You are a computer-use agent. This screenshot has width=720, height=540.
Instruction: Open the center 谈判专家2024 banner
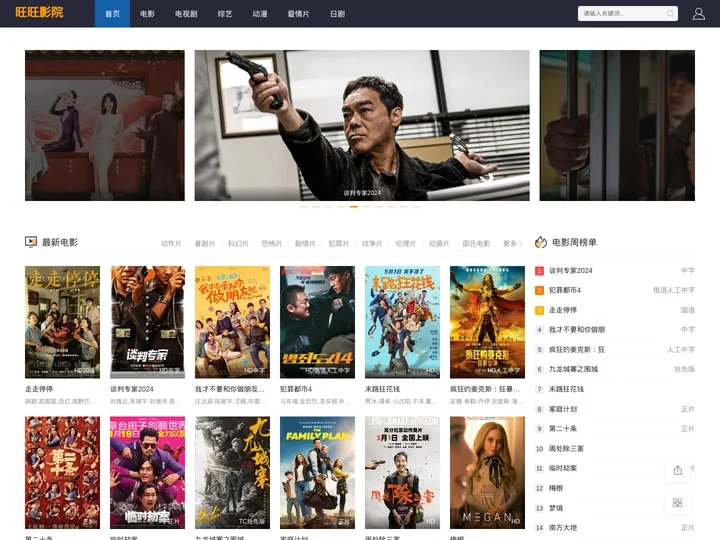click(362, 125)
